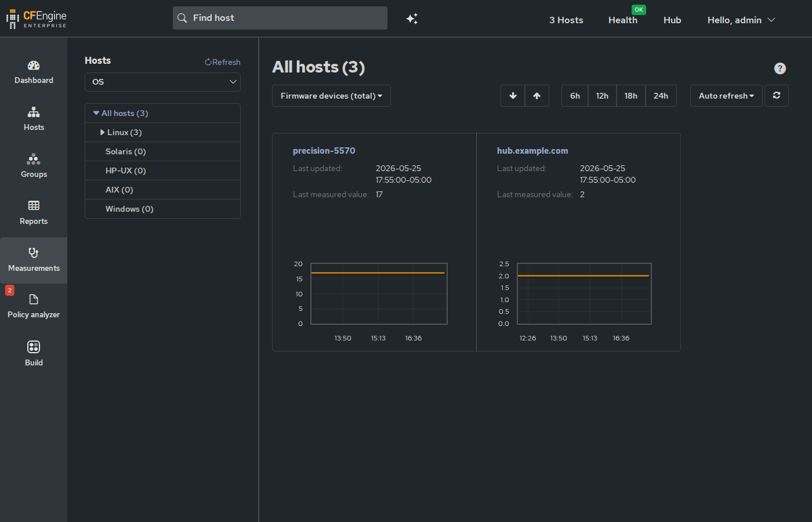This screenshot has width=812, height=522.
Task: Click the refresh icon button beside Auto refresh
Action: (x=777, y=96)
